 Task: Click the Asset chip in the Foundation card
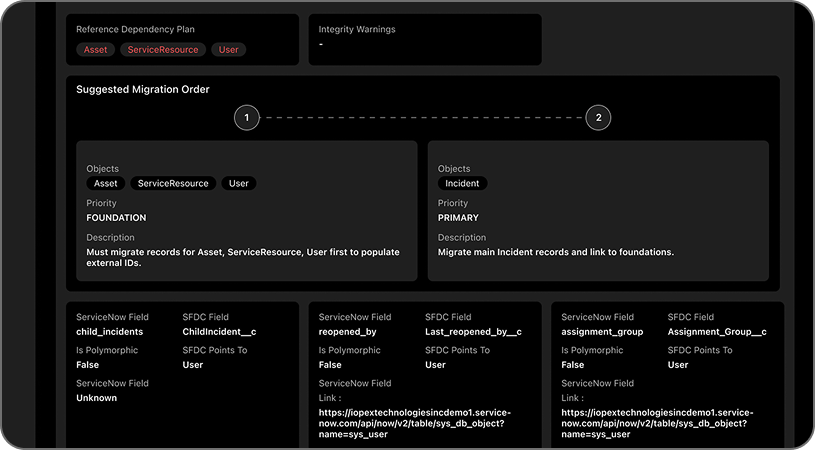105,183
